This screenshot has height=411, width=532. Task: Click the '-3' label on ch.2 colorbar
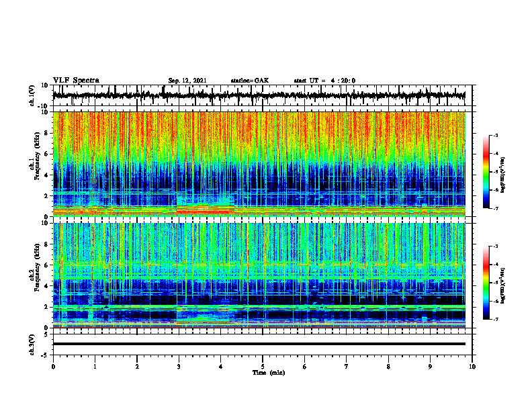(x=496, y=246)
